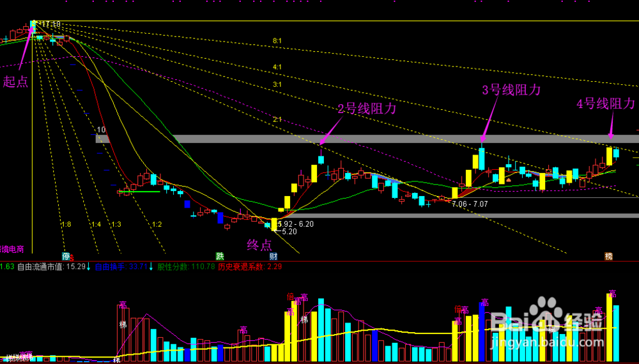639x364 pixels.
Task: Click the Gann fan anchor at the peak candle
Action: click(x=33, y=22)
